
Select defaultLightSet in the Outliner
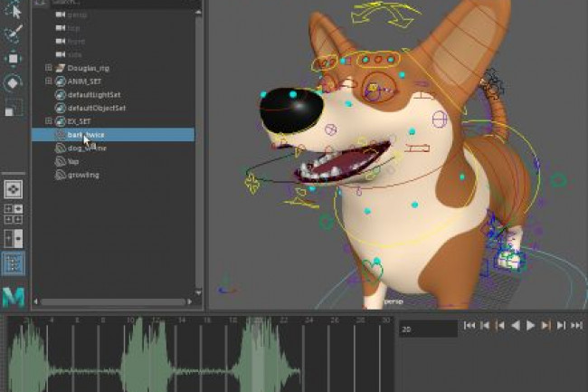click(96, 94)
